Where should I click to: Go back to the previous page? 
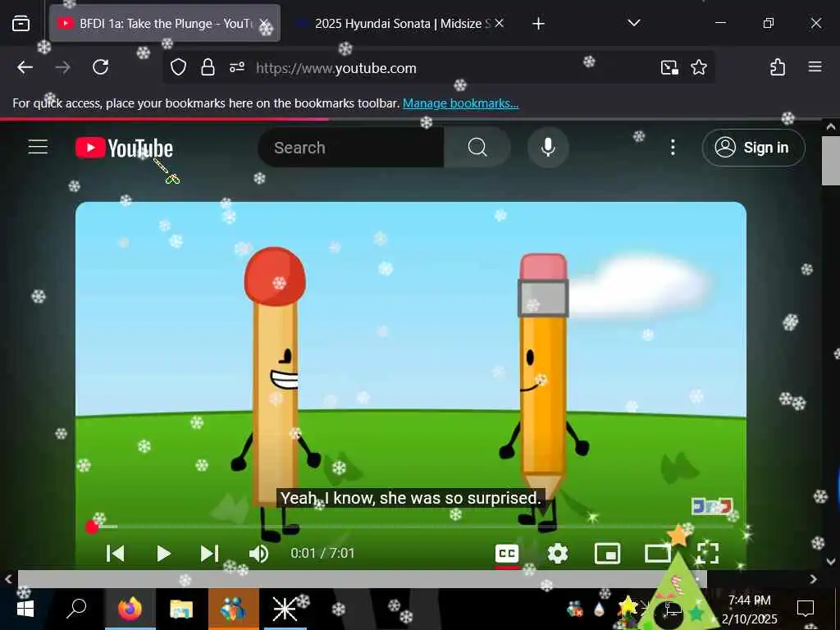(25, 67)
